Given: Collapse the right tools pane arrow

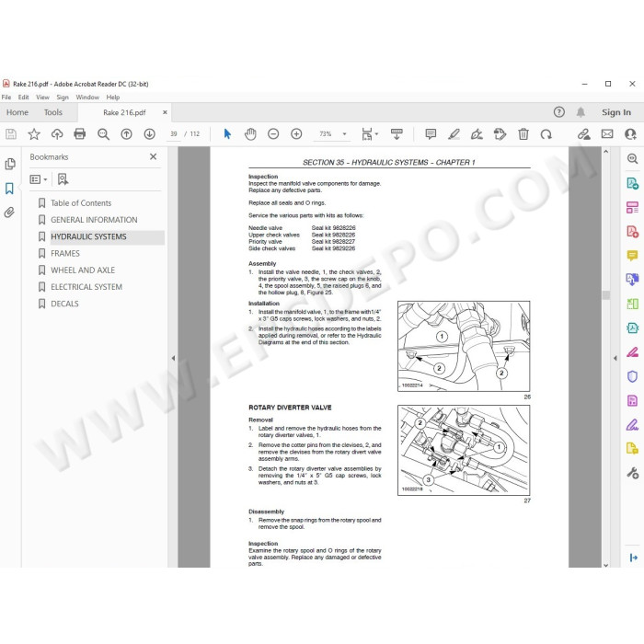Looking at the screenshot, I should [615, 358].
